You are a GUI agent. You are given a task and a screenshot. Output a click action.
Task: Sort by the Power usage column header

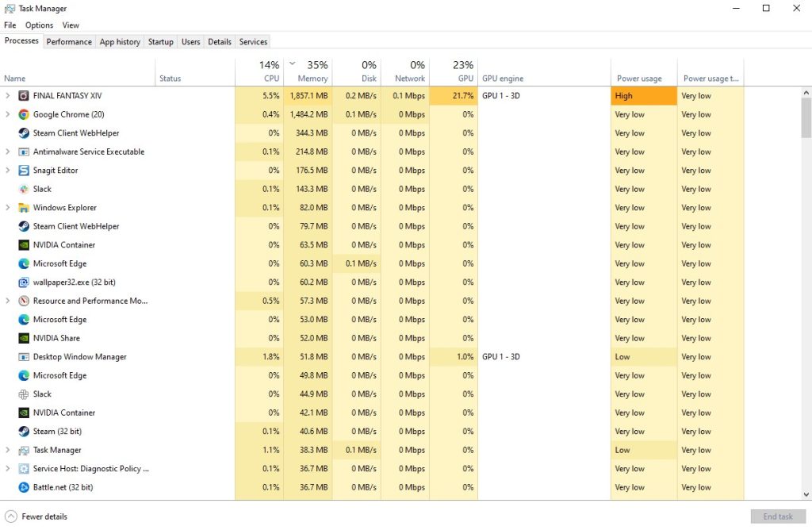tap(644, 72)
